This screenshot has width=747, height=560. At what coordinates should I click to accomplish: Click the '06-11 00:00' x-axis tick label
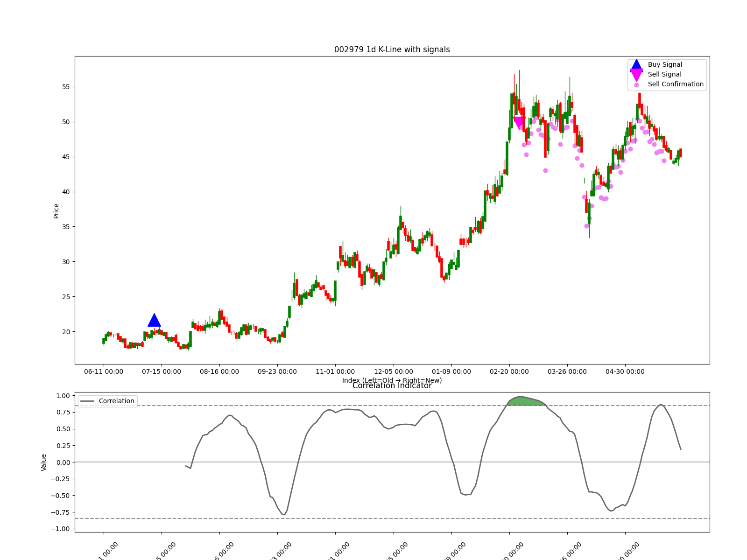point(104,371)
